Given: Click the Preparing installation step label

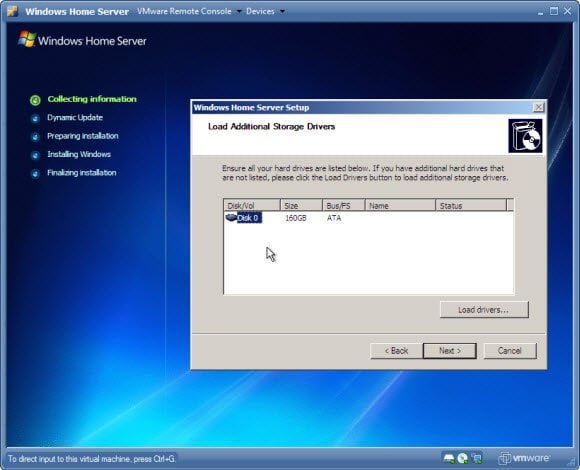Looking at the screenshot, I should [83, 136].
